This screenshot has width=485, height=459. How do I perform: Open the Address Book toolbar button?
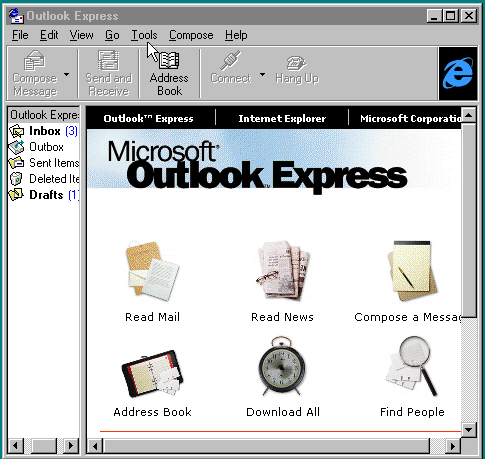(169, 73)
